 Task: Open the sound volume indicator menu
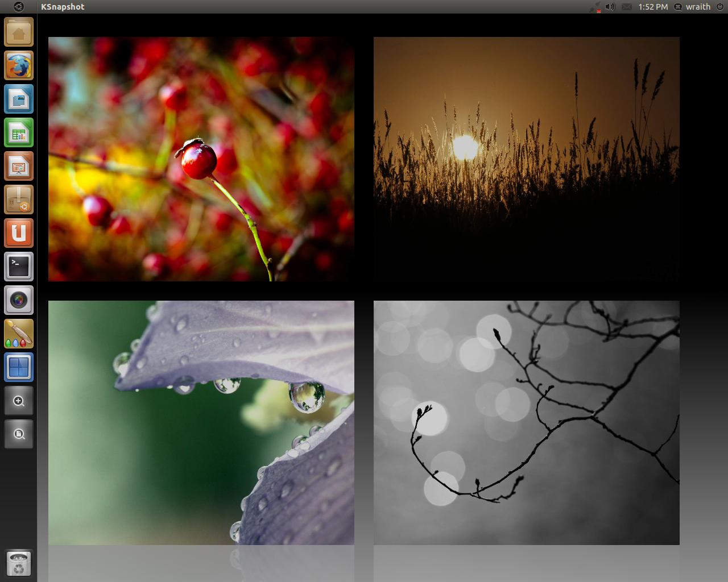click(610, 7)
